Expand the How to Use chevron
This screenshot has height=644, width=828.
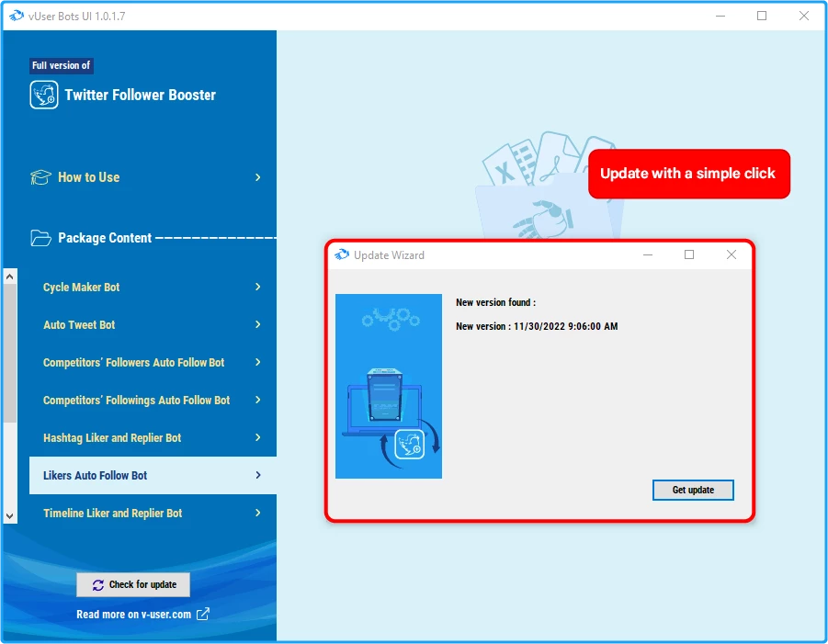click(x=257, y=177)
